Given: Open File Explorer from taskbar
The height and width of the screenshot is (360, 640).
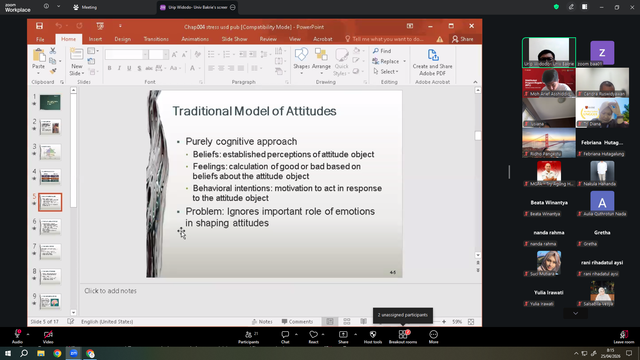Looking at the screenshot, I should pyautogui.click(x=41, y=353).
